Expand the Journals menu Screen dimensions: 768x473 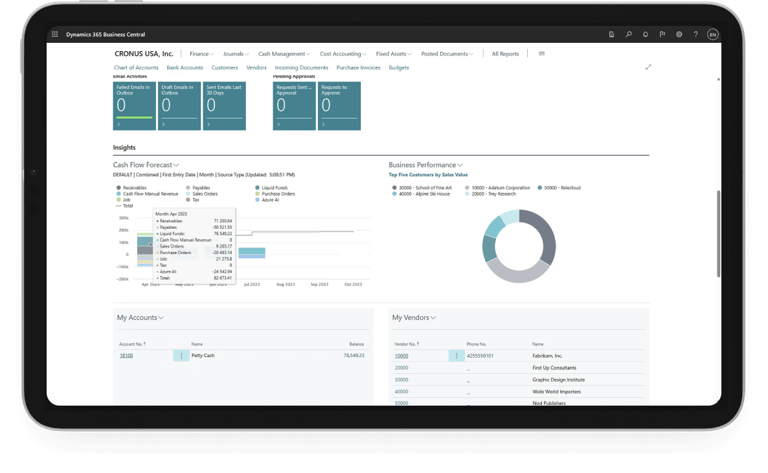point(236,54)
